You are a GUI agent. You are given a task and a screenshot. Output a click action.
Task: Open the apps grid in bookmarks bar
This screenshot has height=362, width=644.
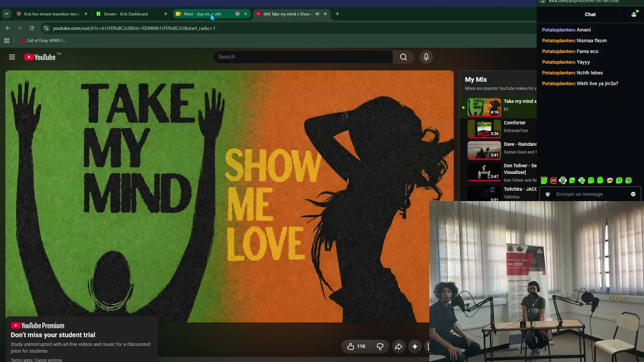tap(7, 40)
